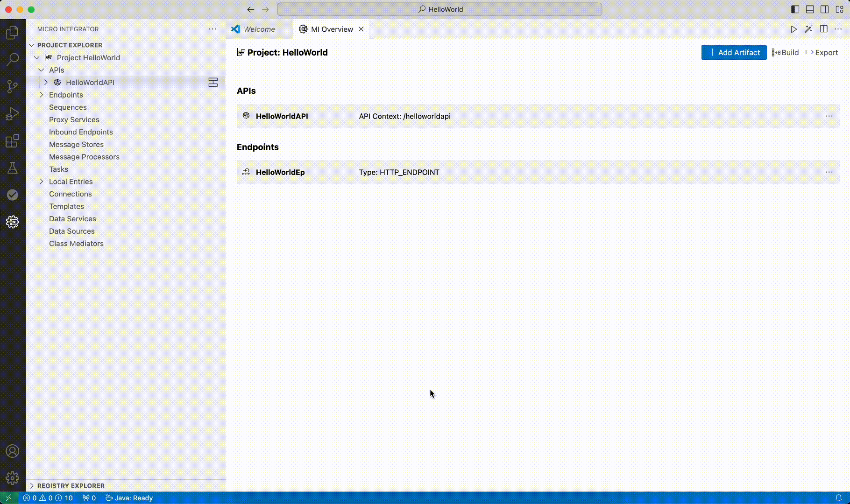Expand the HelloWorldAPI tree node
This screenshot has height=504, width=850.
[46, 83]
